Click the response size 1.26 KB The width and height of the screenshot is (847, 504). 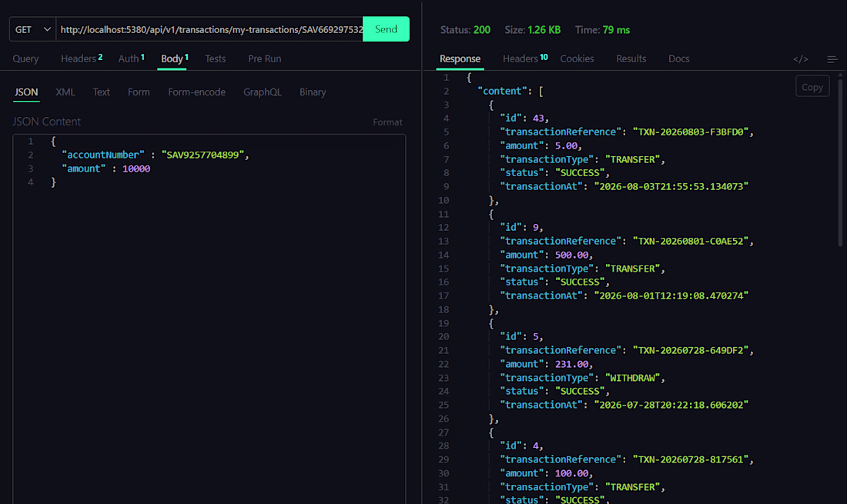pos(544,30)
